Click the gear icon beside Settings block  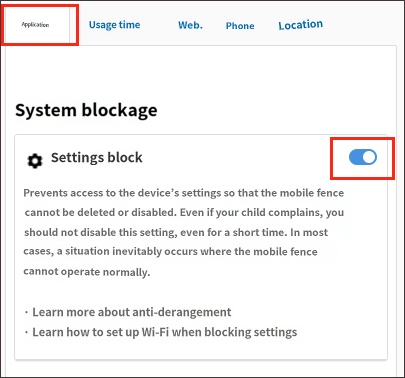[x=35, y=161]
